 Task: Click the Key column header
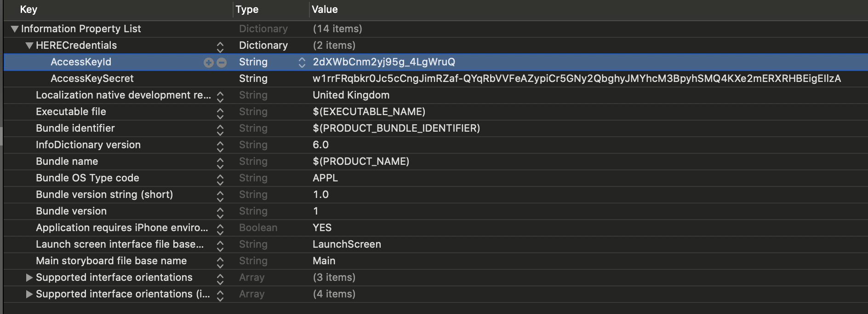click(29, 10)
